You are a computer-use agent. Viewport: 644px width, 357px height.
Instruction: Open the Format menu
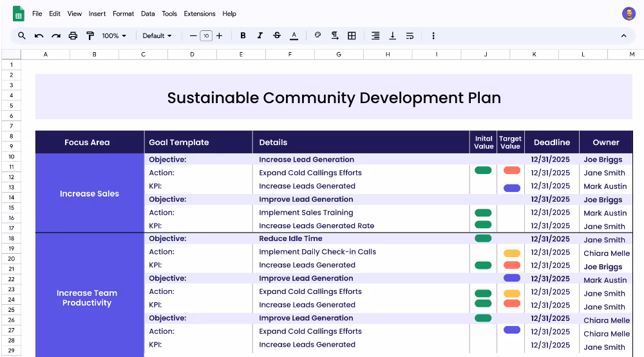pyautogui.click(x=123, y=14)
